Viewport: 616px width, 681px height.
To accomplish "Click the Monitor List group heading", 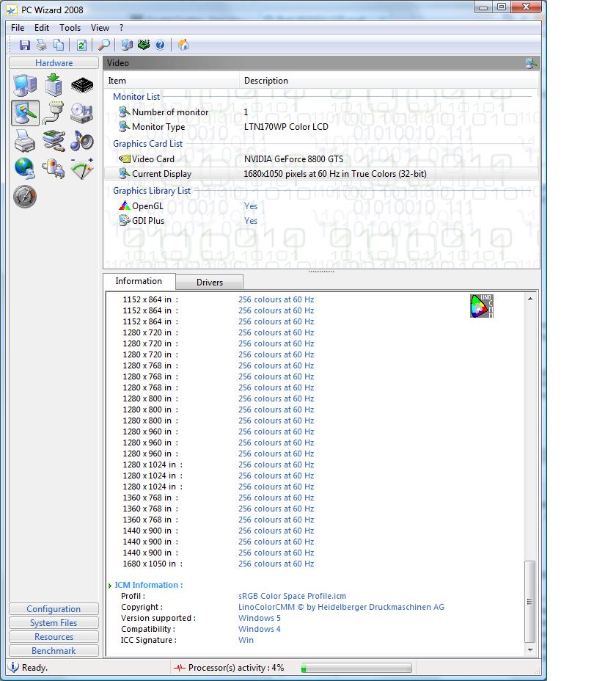I will pos(136,97).
